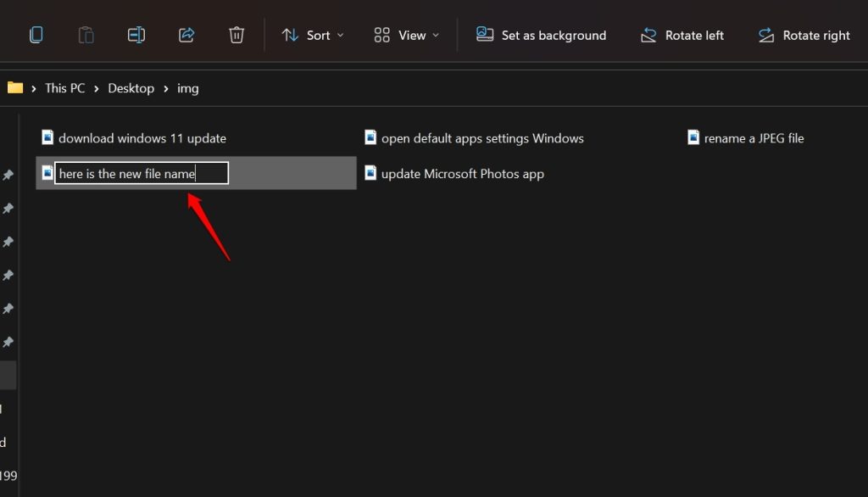Copy the selected file using the toolbar
Viewport: 868px width, 497px height.
point(36,35)
